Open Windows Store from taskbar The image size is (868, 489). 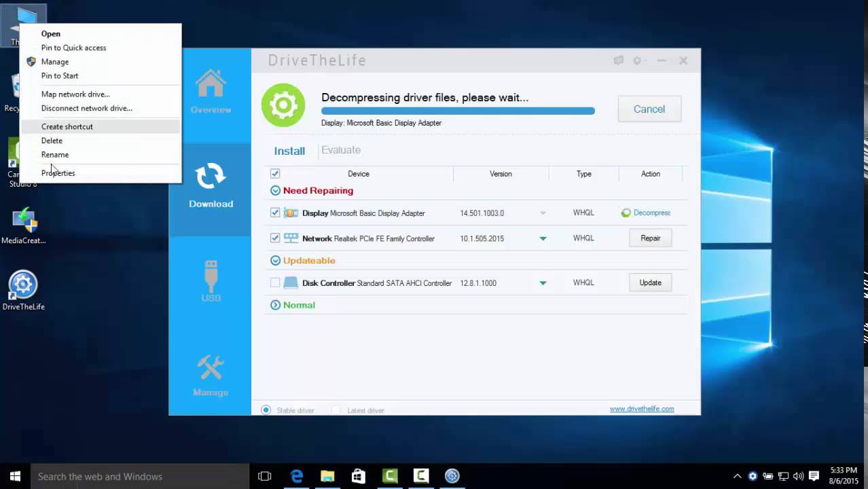359,476
